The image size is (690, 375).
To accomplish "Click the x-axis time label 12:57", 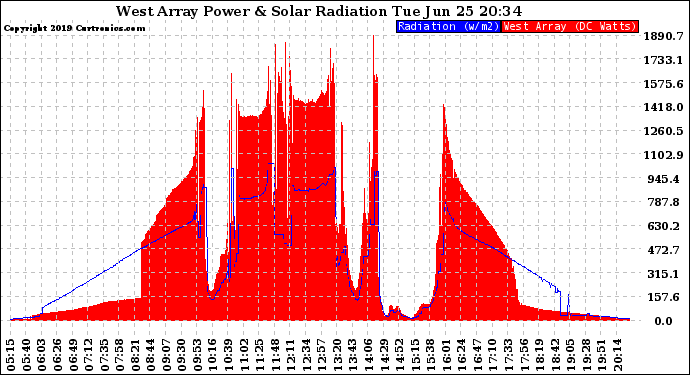I will point(321,355).
